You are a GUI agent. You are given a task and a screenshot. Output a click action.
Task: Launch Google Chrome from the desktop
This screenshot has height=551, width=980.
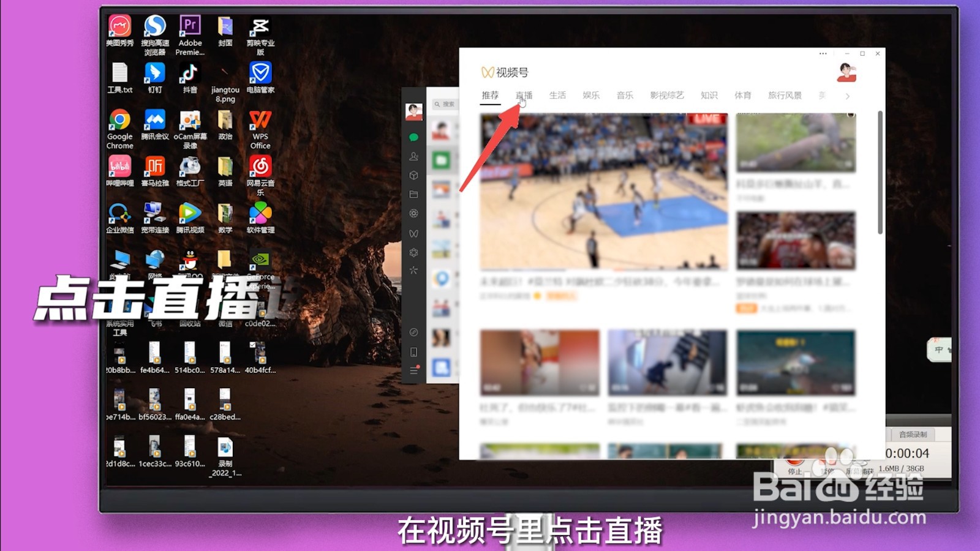[x=119, y=129]
